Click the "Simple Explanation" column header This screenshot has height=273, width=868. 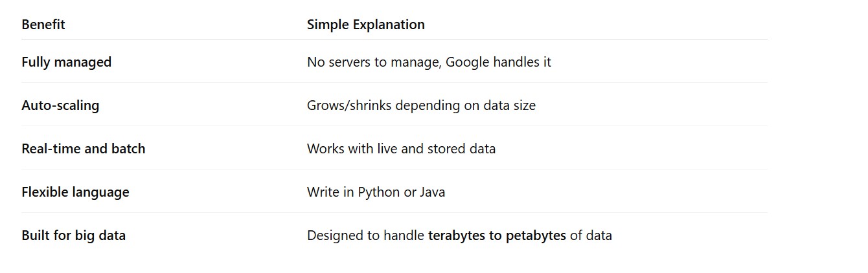click(365, 25)
